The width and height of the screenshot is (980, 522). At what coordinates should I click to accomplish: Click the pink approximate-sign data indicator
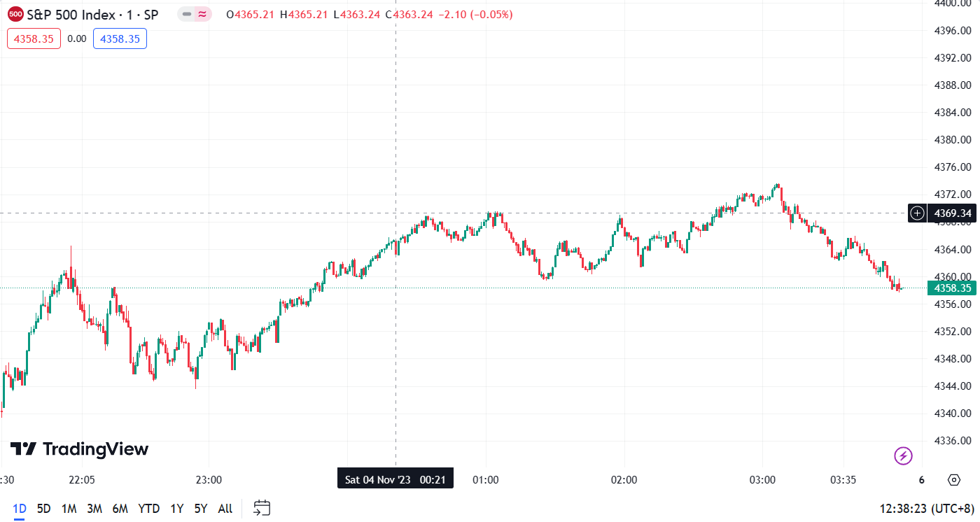(203, 14)
